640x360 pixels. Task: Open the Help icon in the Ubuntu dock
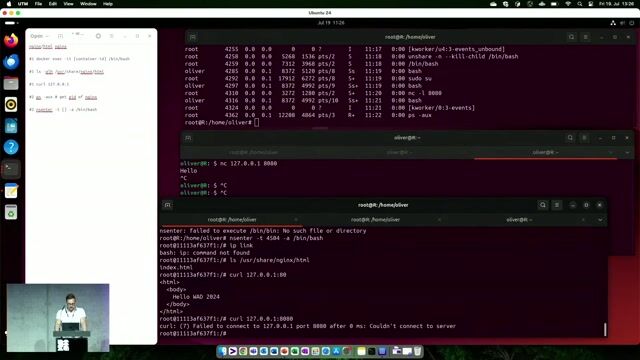11,147
